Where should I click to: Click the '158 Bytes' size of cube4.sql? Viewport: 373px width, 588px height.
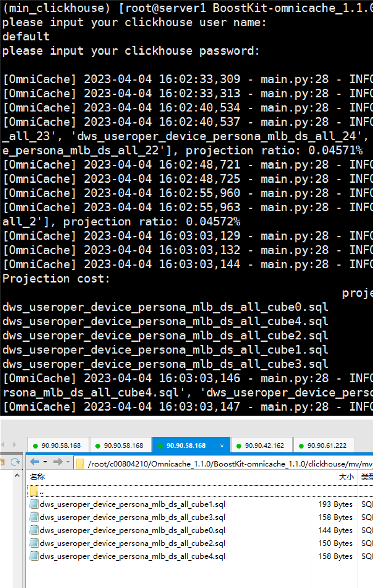[x=335, y=556]
